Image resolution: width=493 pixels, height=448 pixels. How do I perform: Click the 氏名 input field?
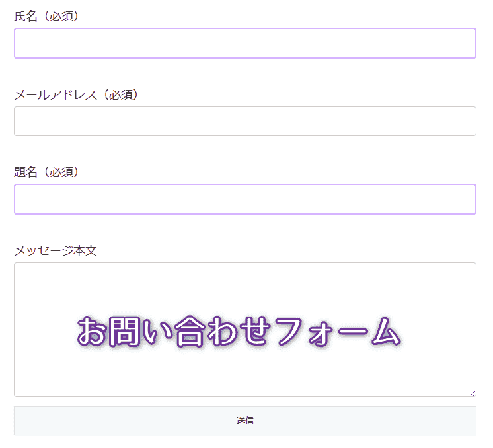(245, 44)
